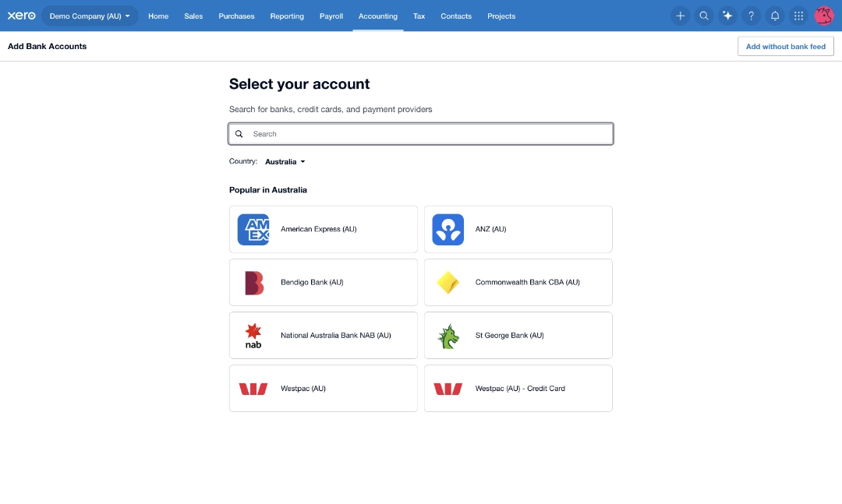Open the Demo Company (AU) organisation dropdown
This screenshot has width=842, height=504.
tap(90, 16)
